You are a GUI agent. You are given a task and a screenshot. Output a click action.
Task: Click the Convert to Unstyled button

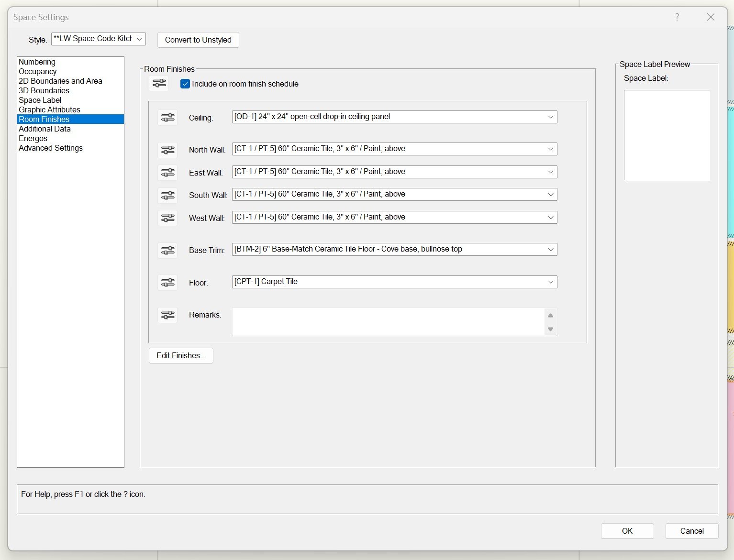[x=198, y=40]
